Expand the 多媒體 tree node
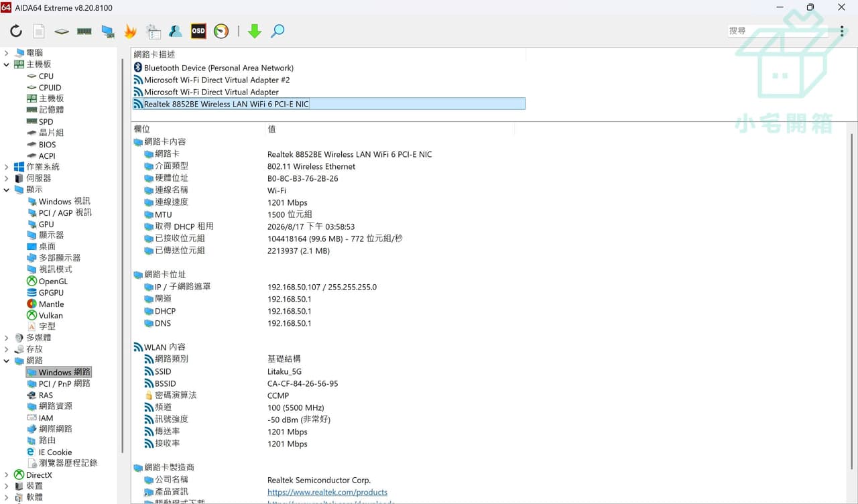Screen dimensions: 858x504 point(6,338)
